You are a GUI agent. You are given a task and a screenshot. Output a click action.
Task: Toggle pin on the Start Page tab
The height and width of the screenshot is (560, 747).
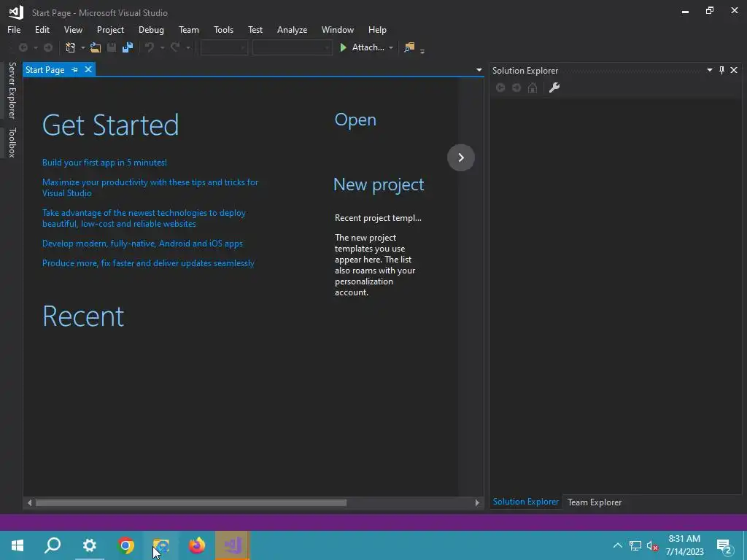coord(75,70)
